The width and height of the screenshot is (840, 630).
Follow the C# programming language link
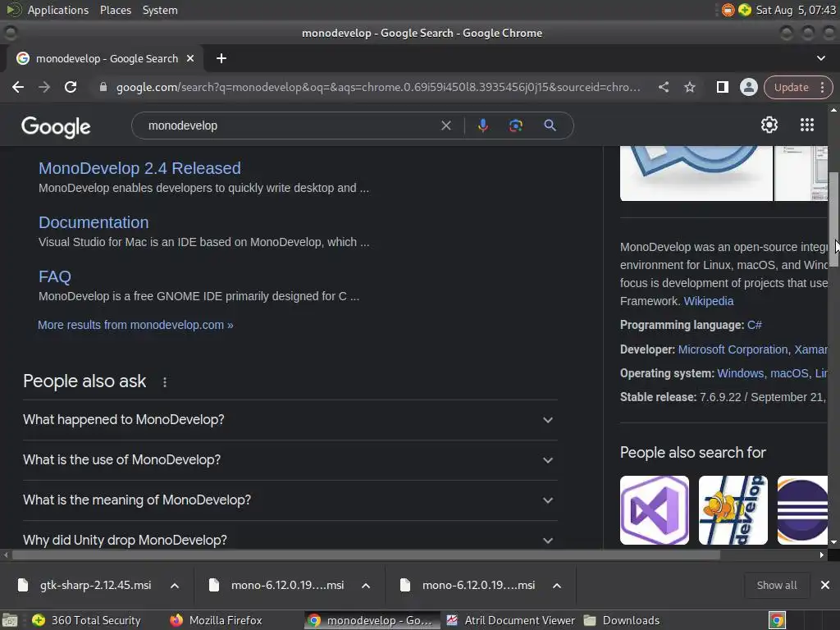point(755,325)
